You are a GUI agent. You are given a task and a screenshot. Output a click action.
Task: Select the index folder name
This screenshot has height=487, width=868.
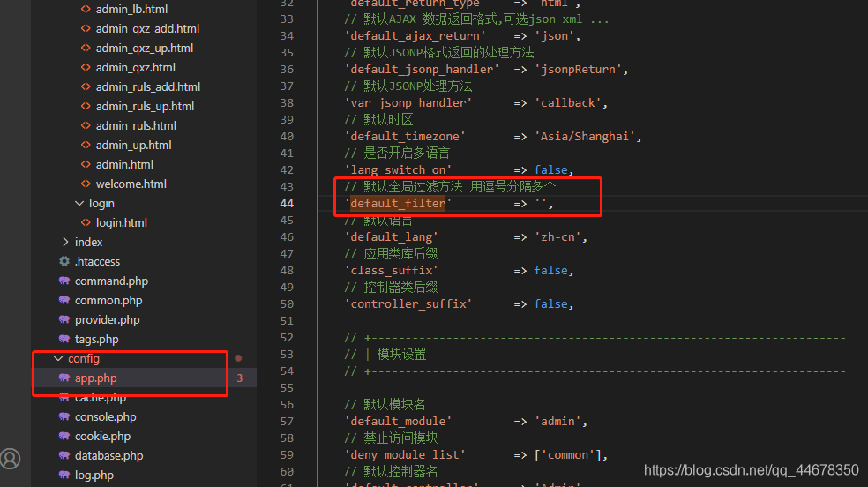tap(88, 242)
